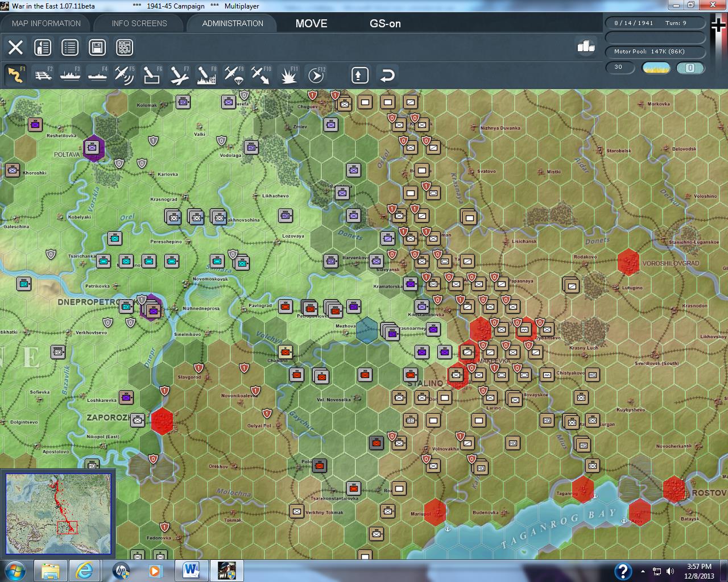Viewport: 728px width, 582px height.
Task: Select the Move mode (F1) icon
Action: (x=15, y=75)
